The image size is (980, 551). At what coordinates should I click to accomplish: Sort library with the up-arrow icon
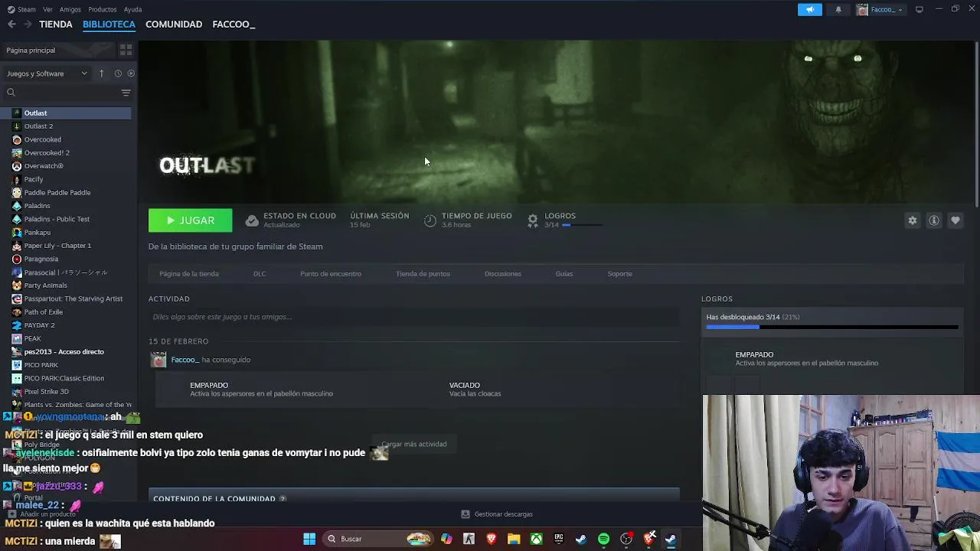point(101,73)
